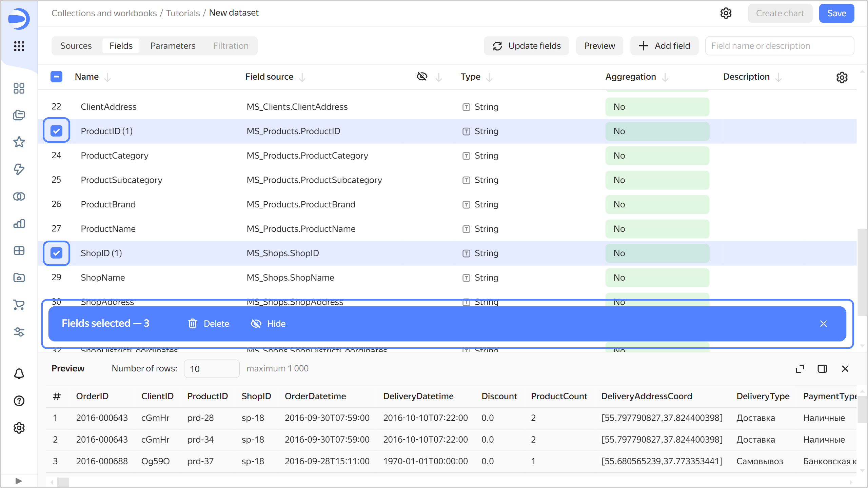Click the field name search input
868x488 pixels.
(779, 46)
